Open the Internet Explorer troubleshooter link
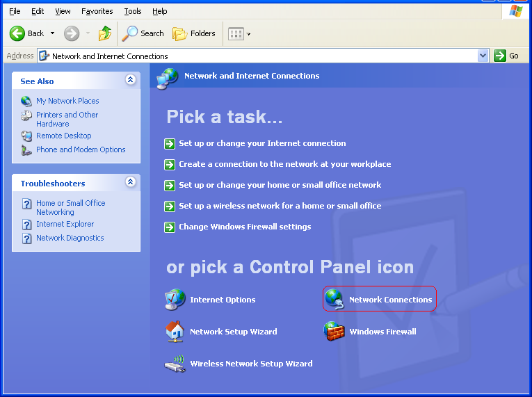This screenshot has height=397, width=532. pos(65,224)
